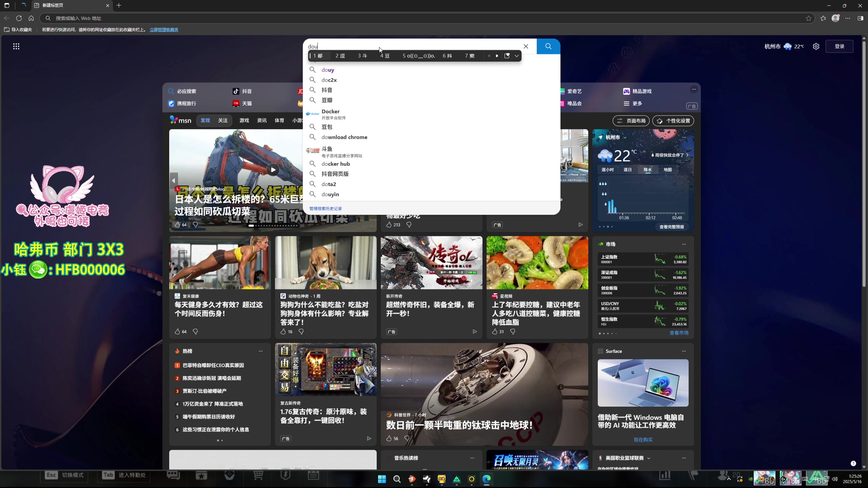Open the 体育 feed tab
The height and width of the screenshot is (488, 868).
[x=279, y=120]
